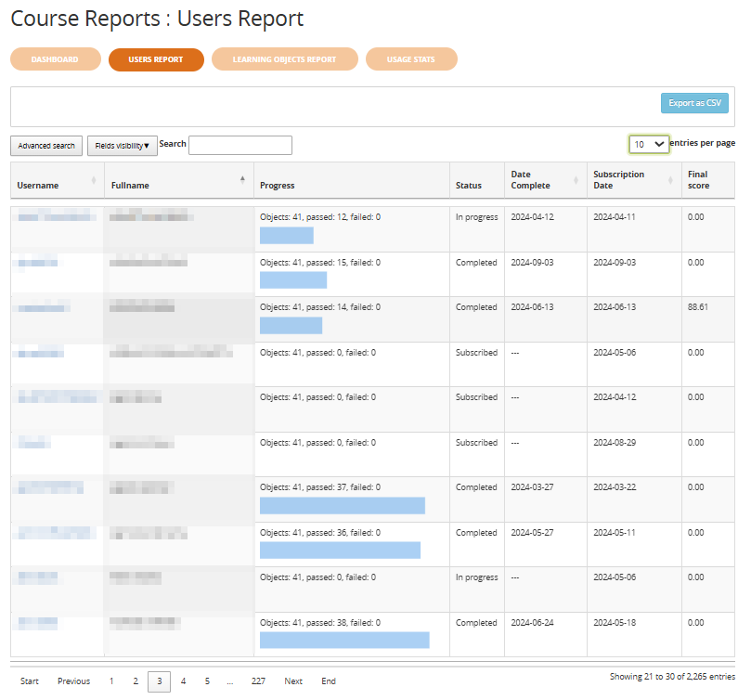Go to the Previous page

(x=73, y=681)
